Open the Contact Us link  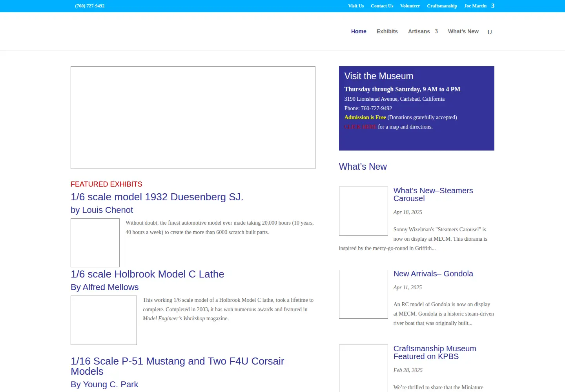(382, 6)
